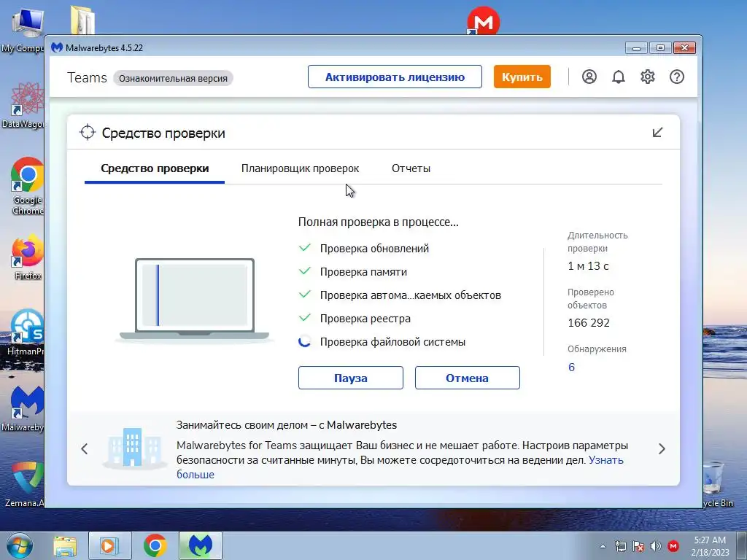Click the Action Center flag tray icon

pos(638,546)
